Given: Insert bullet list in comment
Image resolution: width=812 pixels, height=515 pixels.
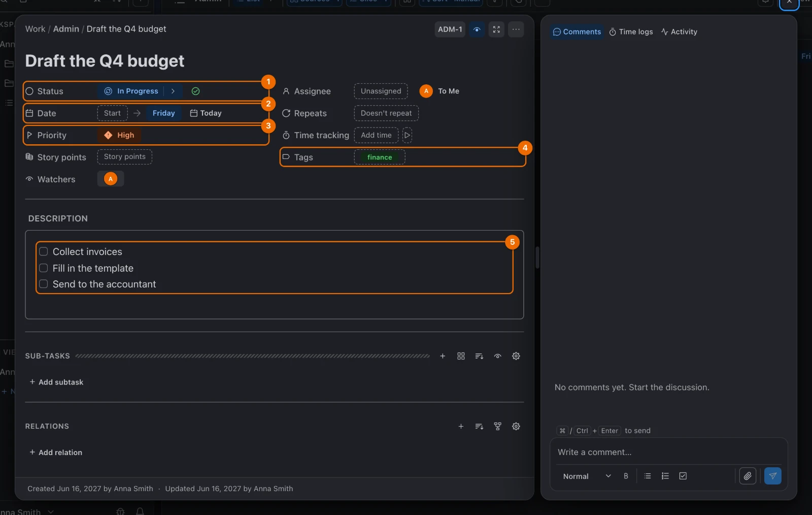Looking at the screenshot, I should (648, 476).
